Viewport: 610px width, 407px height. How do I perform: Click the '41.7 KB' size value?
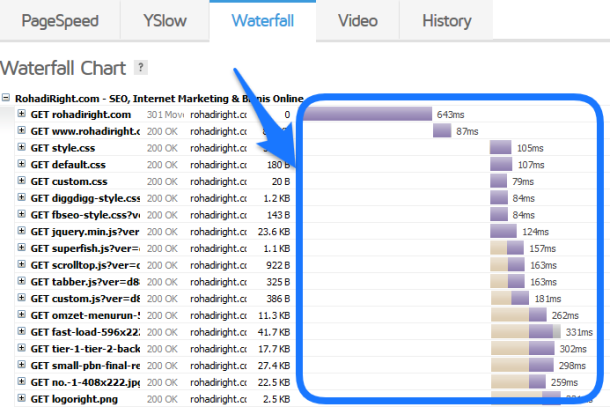274,332
